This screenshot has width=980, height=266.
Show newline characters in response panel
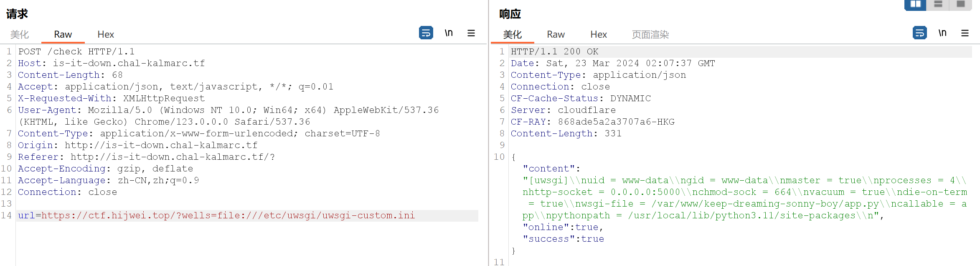[942, 33]
